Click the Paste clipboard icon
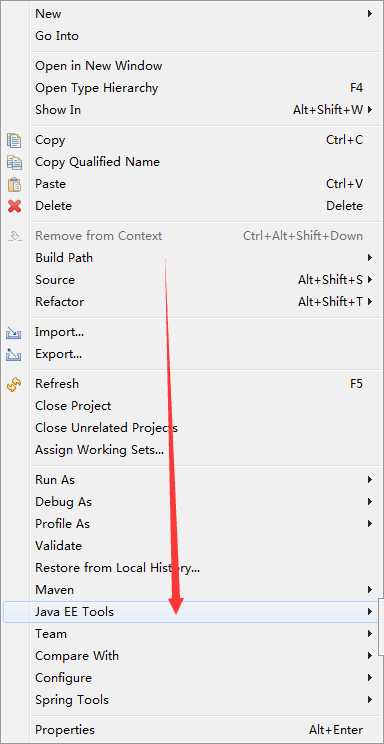Screen dimensions: 384x744 tap(14, 184)
